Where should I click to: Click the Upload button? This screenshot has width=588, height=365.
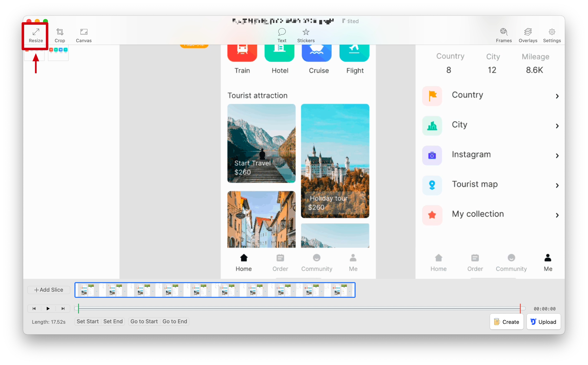click(543, 322)
